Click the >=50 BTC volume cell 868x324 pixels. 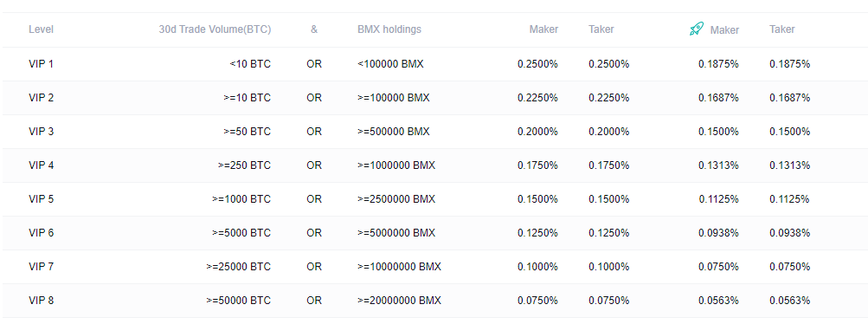coord(248,132)
